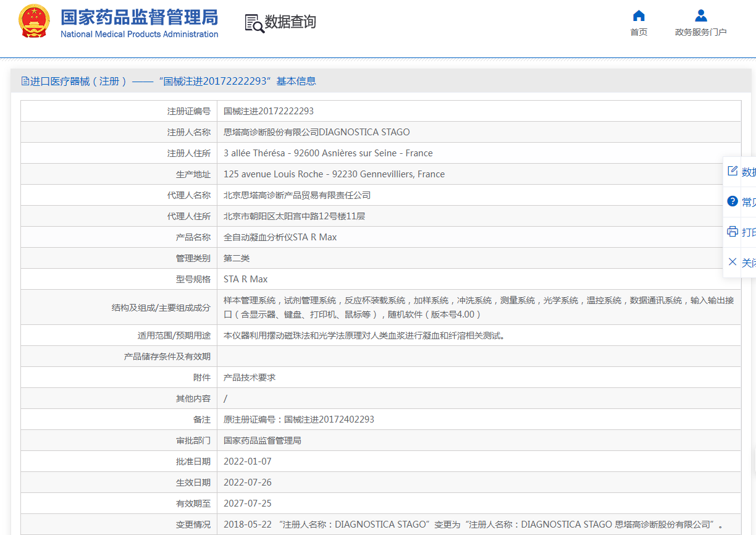Click 有效期至 row label
Viewport: 756px width, 535px height.
point(193,503)
